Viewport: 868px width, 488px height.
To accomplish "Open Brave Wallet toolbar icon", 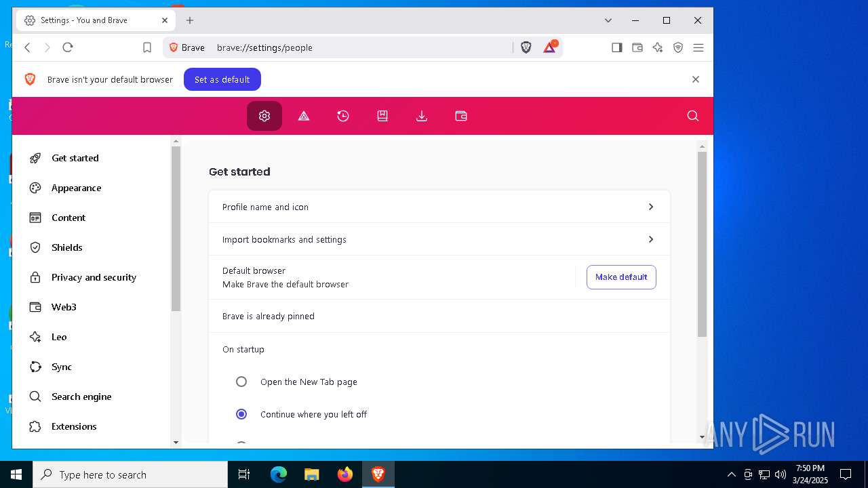I will tap(637, 47).
